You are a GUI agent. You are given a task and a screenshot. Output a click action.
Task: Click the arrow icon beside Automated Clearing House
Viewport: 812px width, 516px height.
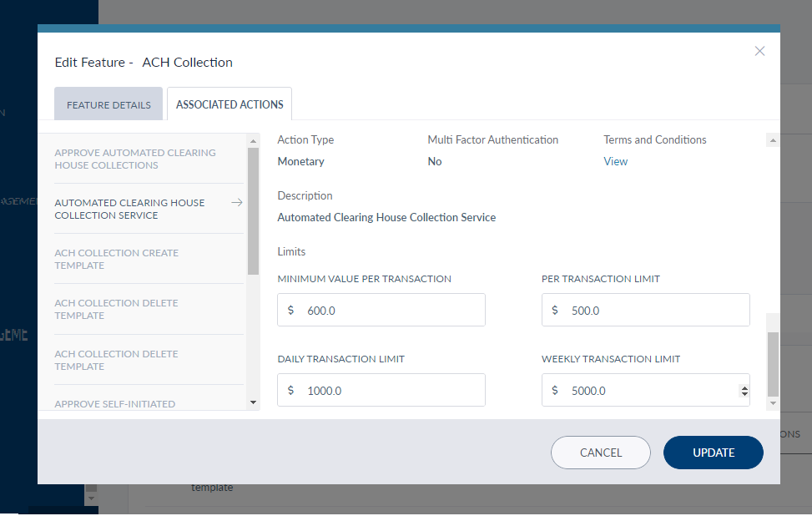(x=237, y=203)
